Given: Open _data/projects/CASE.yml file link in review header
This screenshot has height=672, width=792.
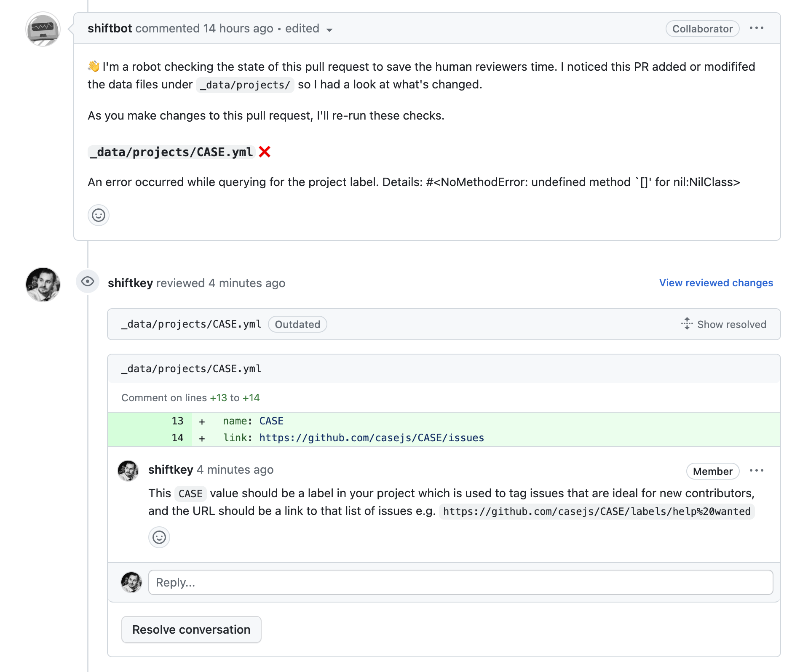Looking at the screenshot, I should pyautogui.click(x=191, y=324).
